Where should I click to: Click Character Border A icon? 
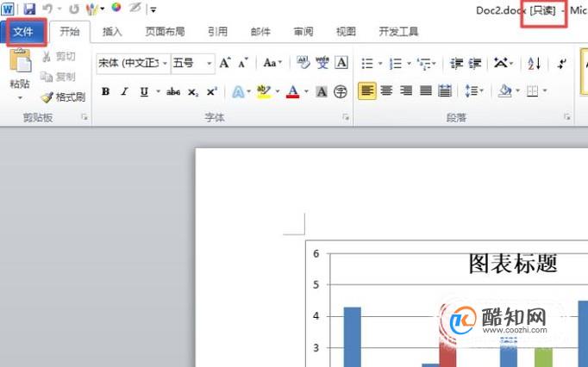[x=341, y=63]
